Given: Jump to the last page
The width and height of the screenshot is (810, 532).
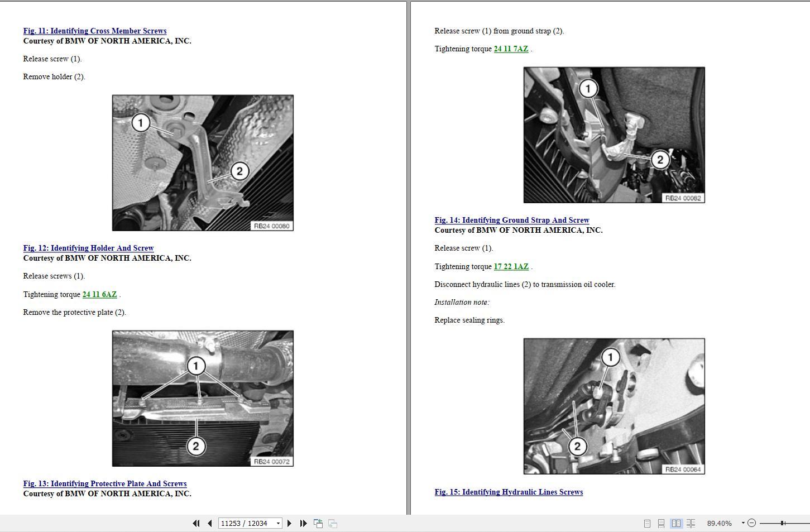Looking at the screenshot, I should (x=303, y=523).
